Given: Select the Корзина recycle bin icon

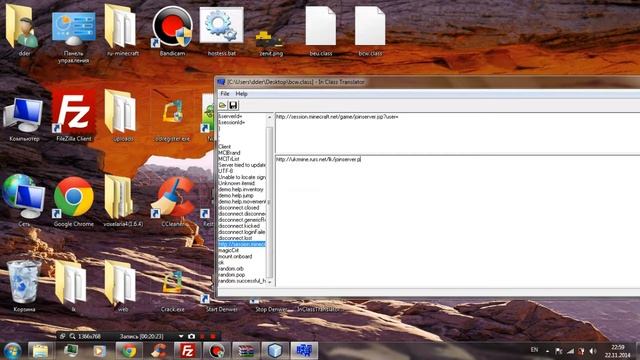Looking at the screenshot, I should tap(24, 286).
